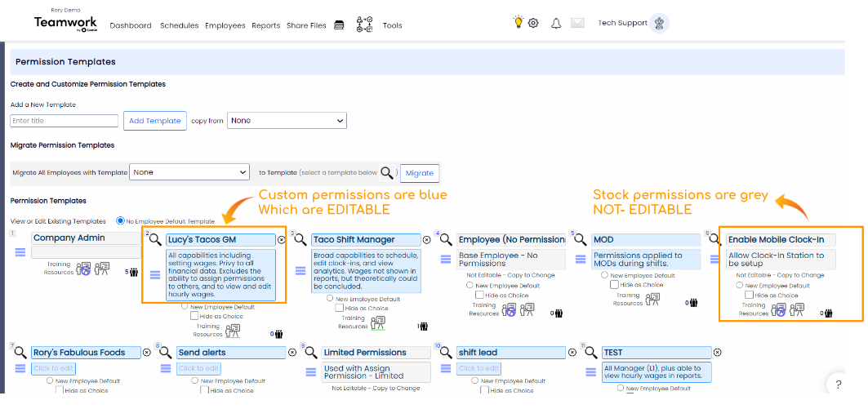Click the Taco Shift Manager reorder handle

300,271
